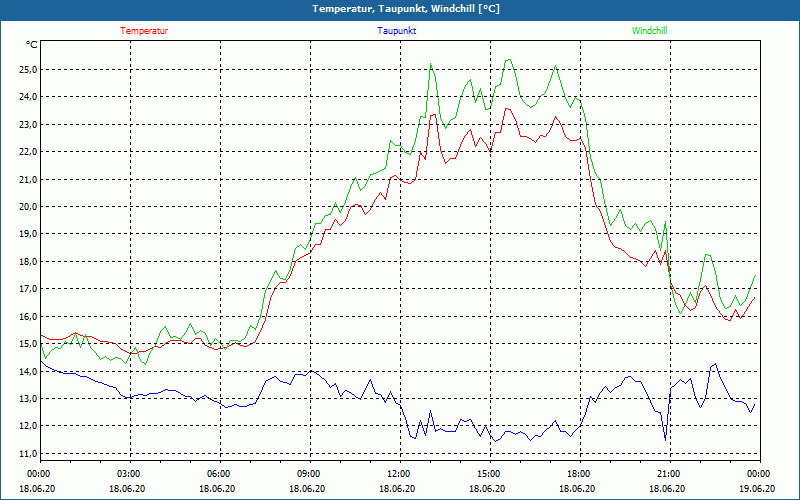Viewport: 800px width, 500px height.
Task: Click the 09:00 time axis label
Action: pos(309,473)
